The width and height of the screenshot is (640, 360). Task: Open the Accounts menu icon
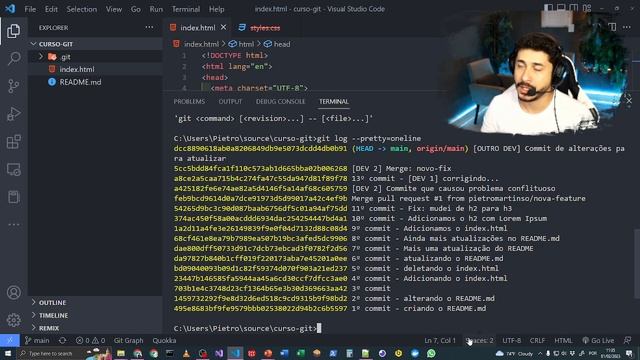point(13,292)
